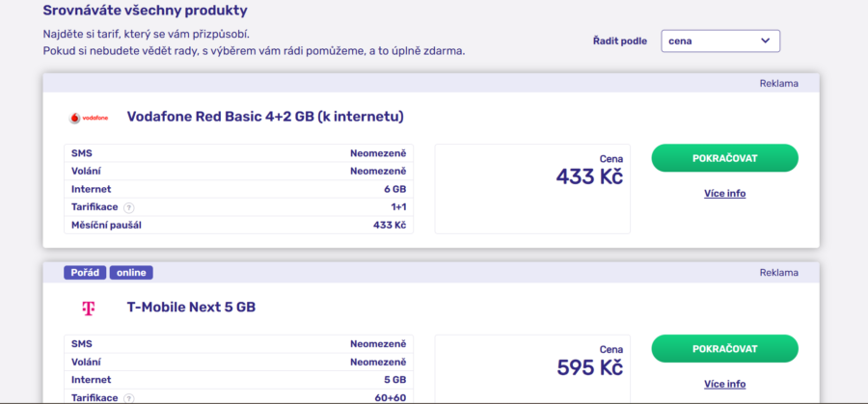
Task: Continue with T-Mobile Next 5 GB tariff
Action: click(724, 349)
